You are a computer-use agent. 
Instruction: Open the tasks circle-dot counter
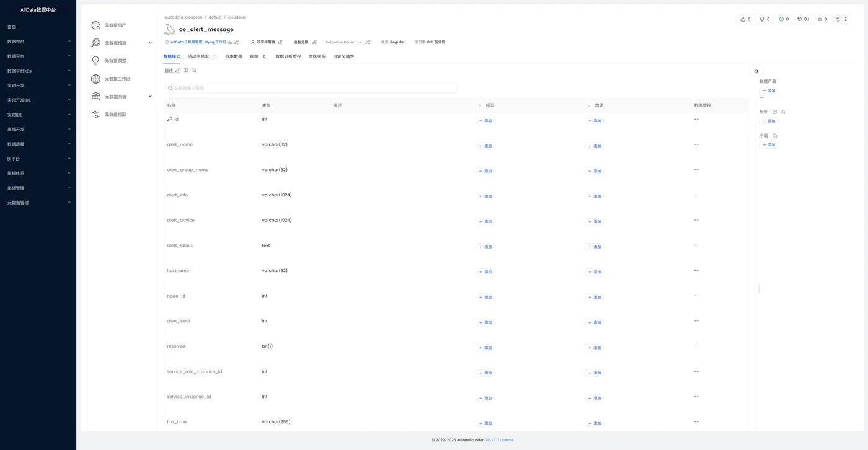pyautogui.click(x=784, y=19)
